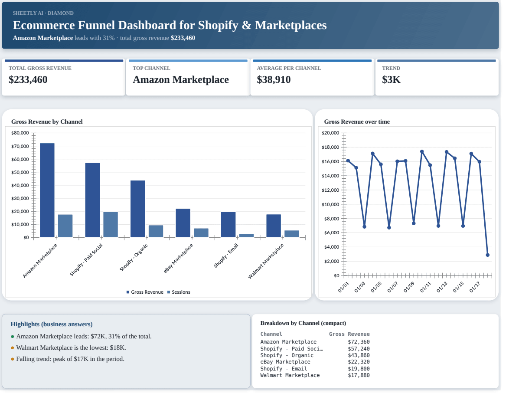This screenshot has width=532, height=400.
Task: Click the Shopify - Email gross revenue bar
Action: coord(228,225)
